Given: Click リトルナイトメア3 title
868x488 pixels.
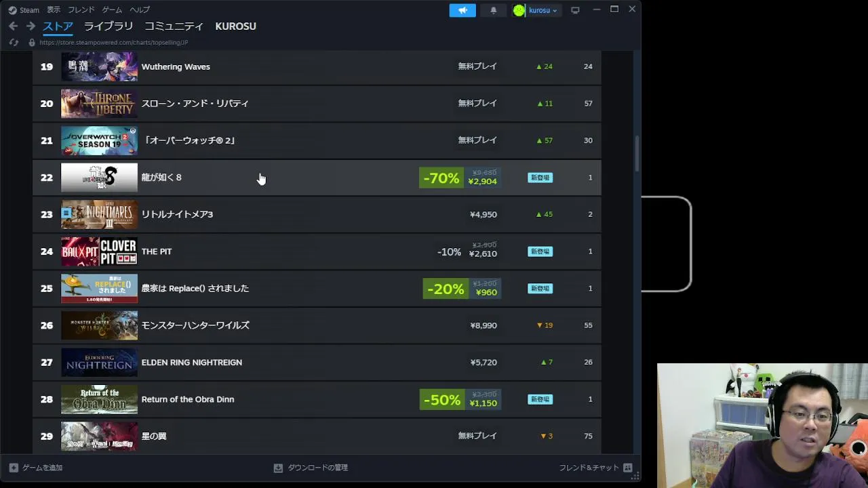Looking at the screenshot, I should click(177, 214).
